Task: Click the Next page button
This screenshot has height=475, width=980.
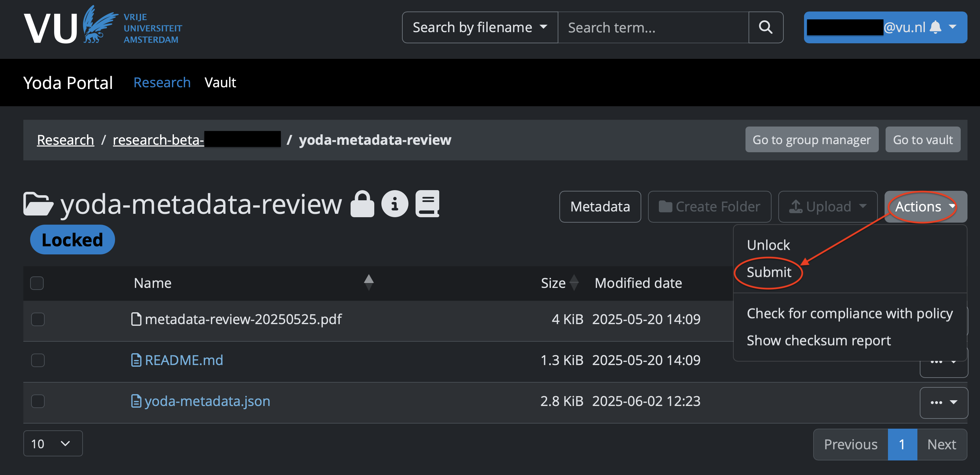Action: (942, 444)
